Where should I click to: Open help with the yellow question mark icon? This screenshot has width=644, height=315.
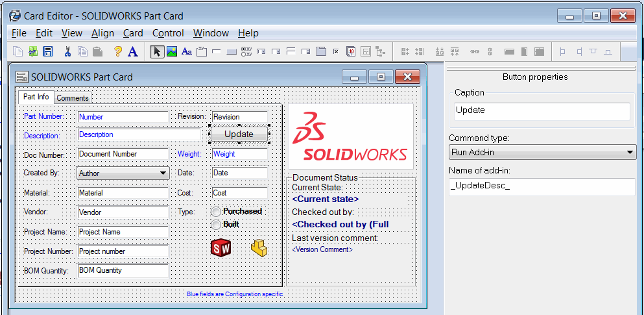[118, 51]
